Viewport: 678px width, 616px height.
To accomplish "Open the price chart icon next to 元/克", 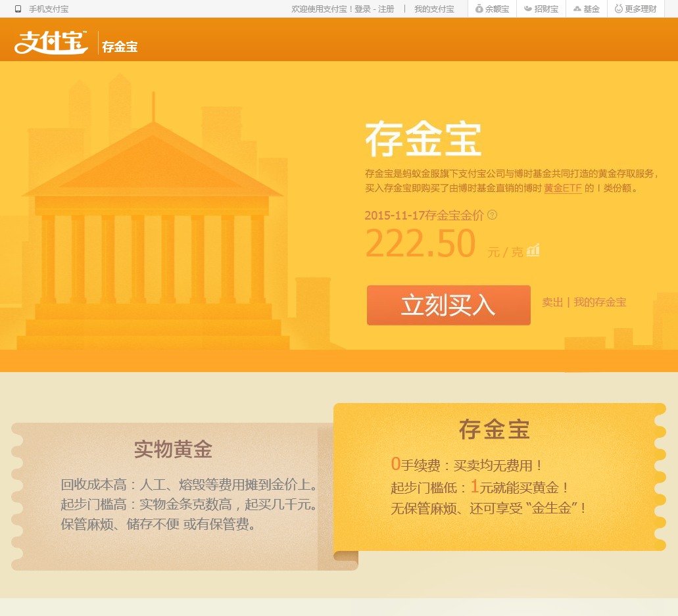I will tap(533, 250).
